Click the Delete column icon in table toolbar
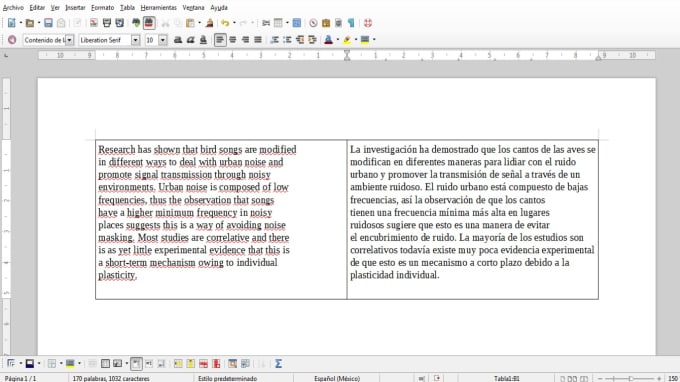 click(216, 363)
